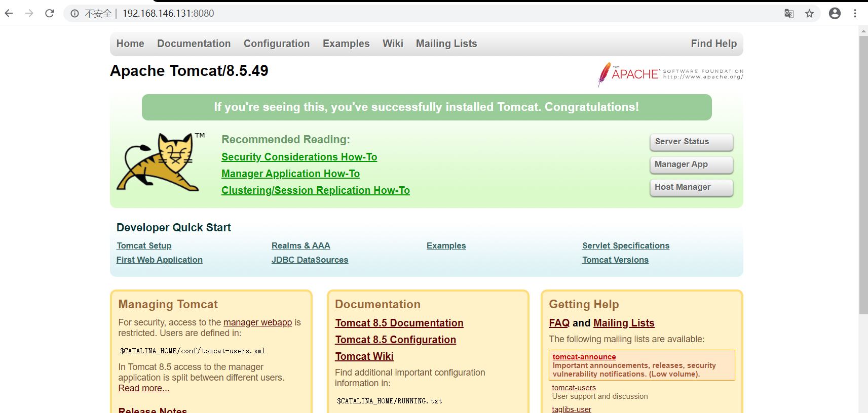Click the Manager App button
The height and width of the screenshot is (413, 868).
691,164
